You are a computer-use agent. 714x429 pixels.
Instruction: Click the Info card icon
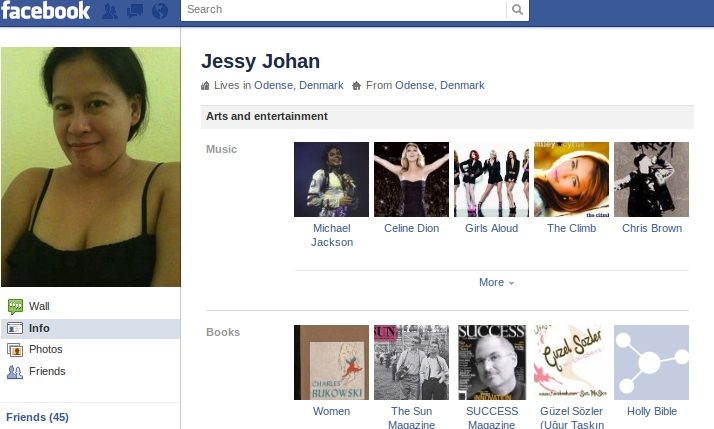pyautogui.click(x=15, y=328)
